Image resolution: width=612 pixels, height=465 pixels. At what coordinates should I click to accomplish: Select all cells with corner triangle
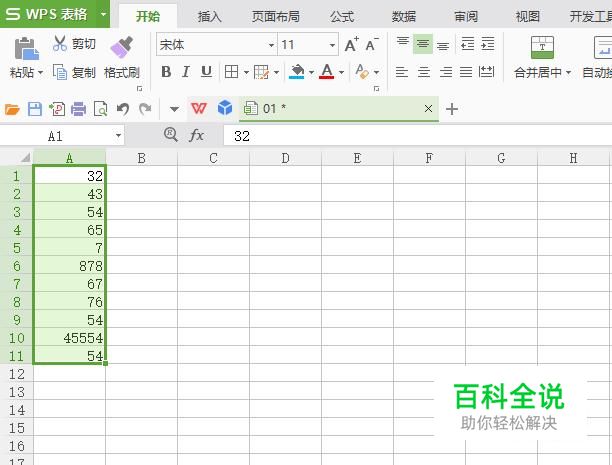25,157
